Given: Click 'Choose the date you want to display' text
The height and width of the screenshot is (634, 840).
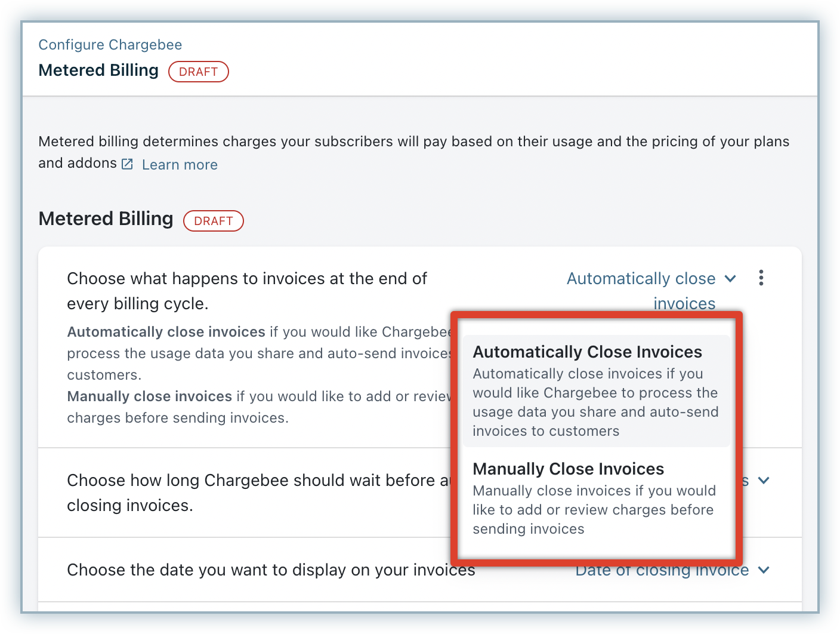Looking at the screenshot, I should tap(271, 570).
